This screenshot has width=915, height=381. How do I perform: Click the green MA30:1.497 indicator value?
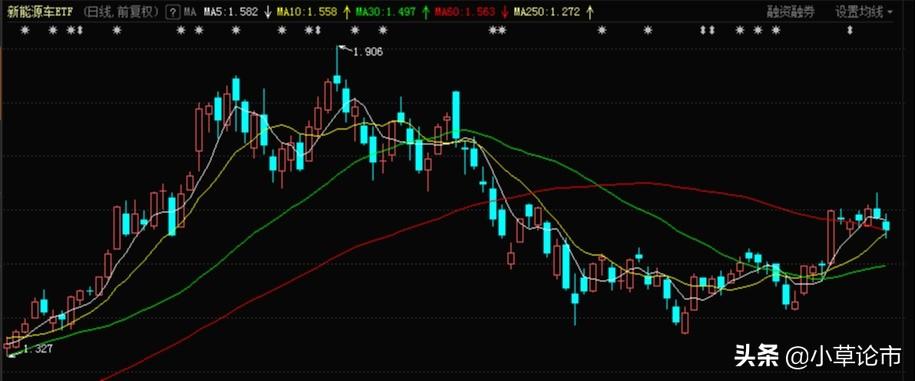[x=386, y=12]
